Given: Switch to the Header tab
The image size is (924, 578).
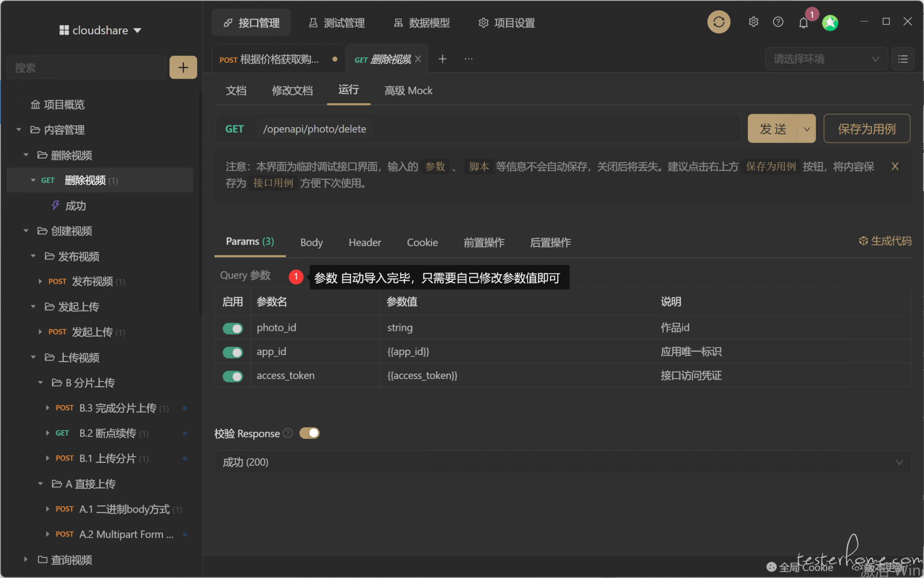Looking at the screenshot, I should [x=365, y=242].
